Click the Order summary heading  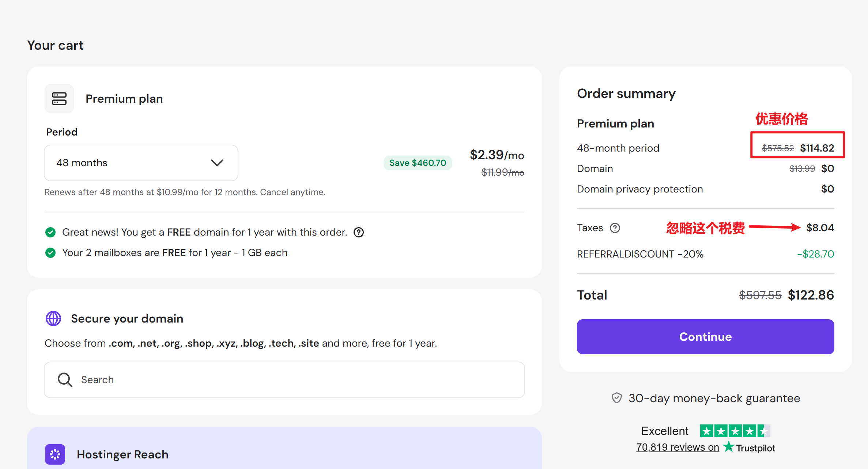pyautogui.click(x=626, y=94)
